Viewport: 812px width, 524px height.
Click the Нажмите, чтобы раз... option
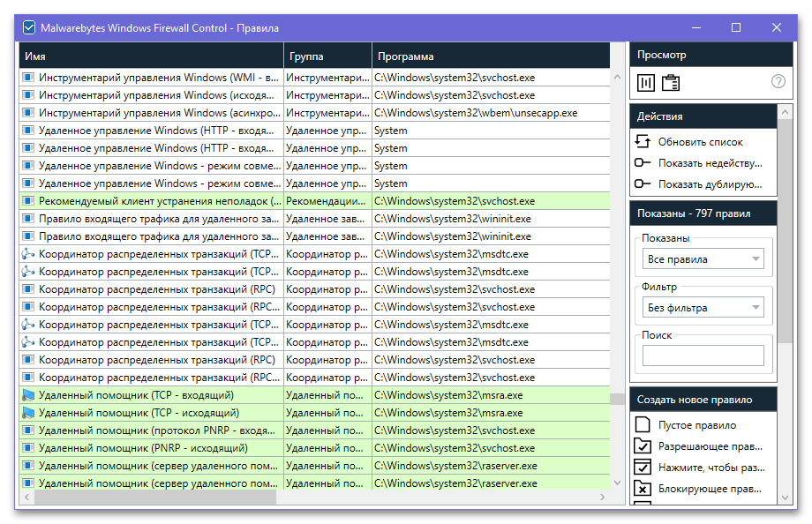coord(711,468)
